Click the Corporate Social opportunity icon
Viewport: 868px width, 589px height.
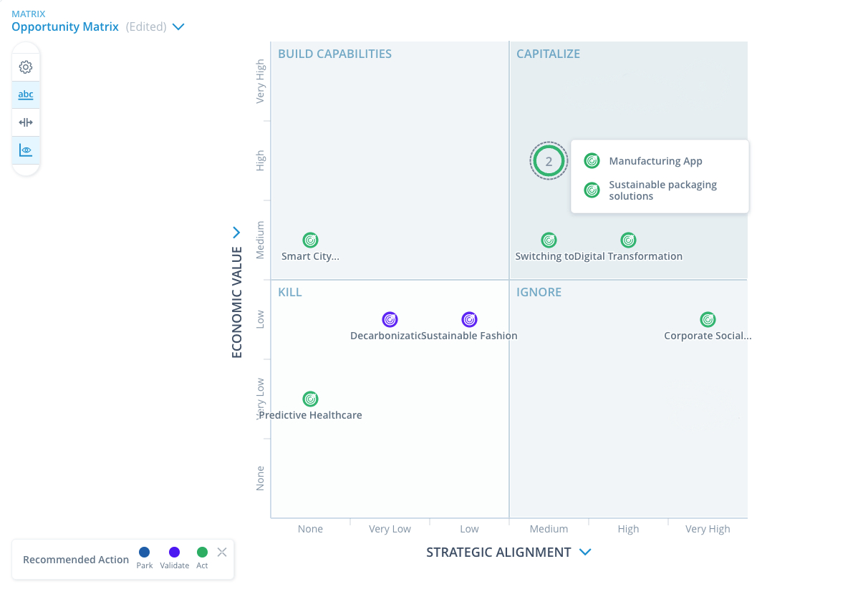(x=708, y=319)
